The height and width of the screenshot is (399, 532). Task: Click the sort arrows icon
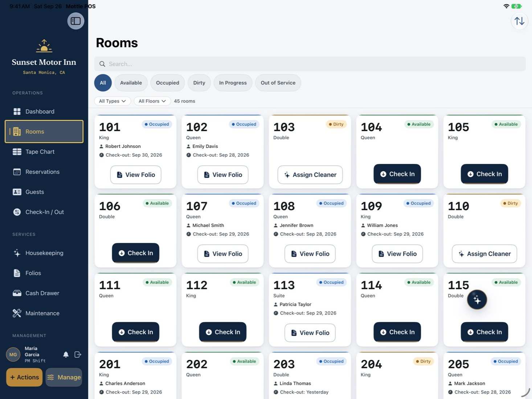(519, 21)
